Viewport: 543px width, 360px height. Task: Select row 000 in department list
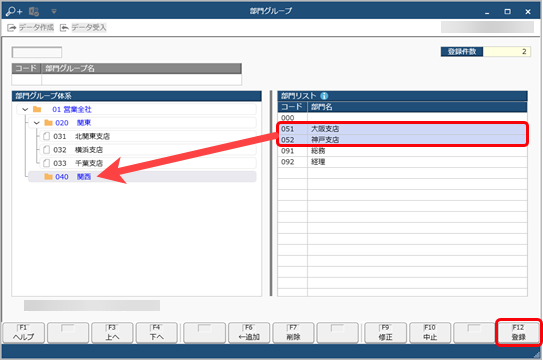pyautogui.click(x=402, y=118)
